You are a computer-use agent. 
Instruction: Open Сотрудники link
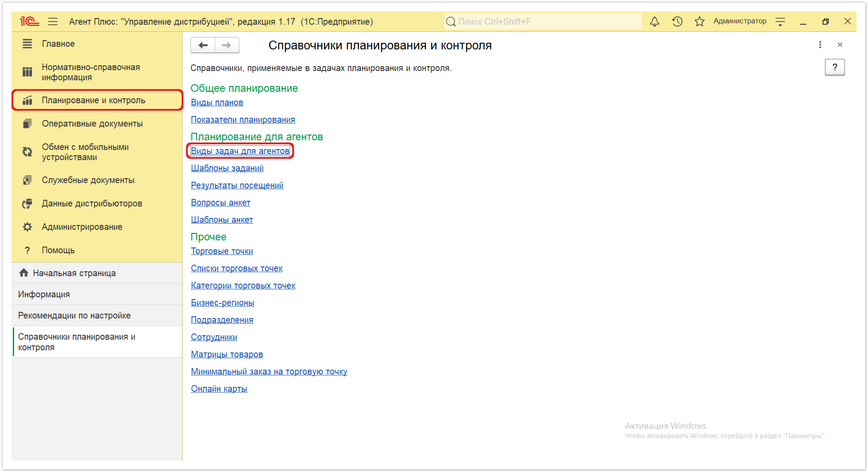pyautogui.click(x=214, y=337)
